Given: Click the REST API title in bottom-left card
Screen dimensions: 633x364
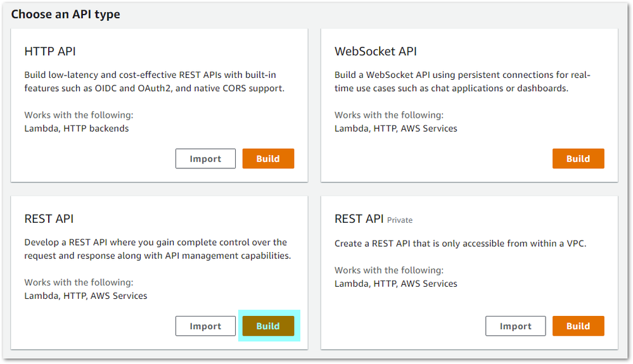Looking at the screenshot, I should [49, 218].
